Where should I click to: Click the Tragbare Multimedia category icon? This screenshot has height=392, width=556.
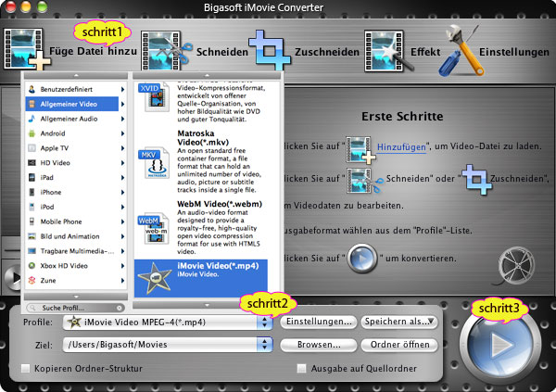click(32, 251)
